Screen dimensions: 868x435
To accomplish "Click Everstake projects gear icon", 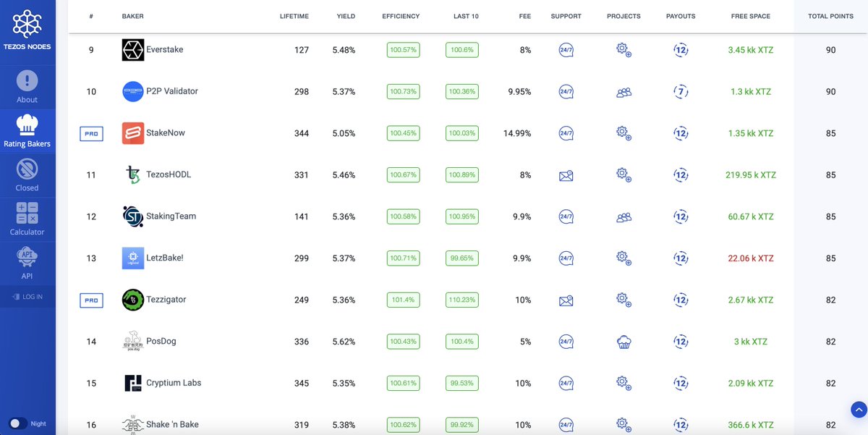I will [624, 50].
